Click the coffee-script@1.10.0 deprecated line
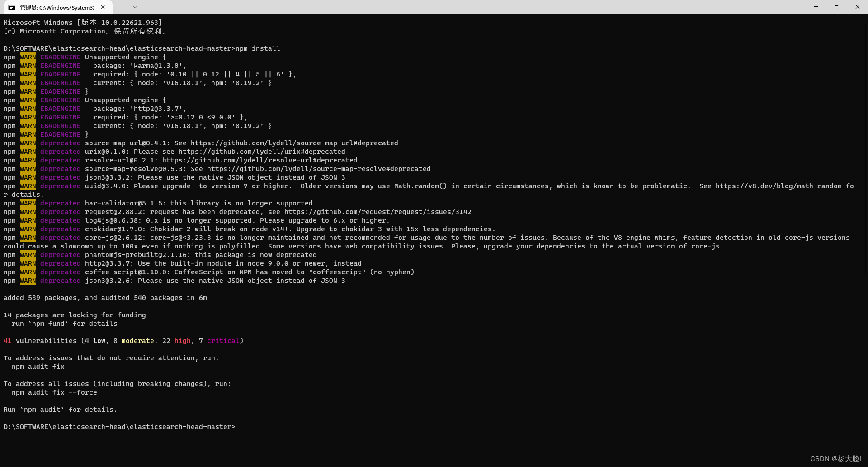The height and width of the screenshot is (467, 868). point(209,272)
